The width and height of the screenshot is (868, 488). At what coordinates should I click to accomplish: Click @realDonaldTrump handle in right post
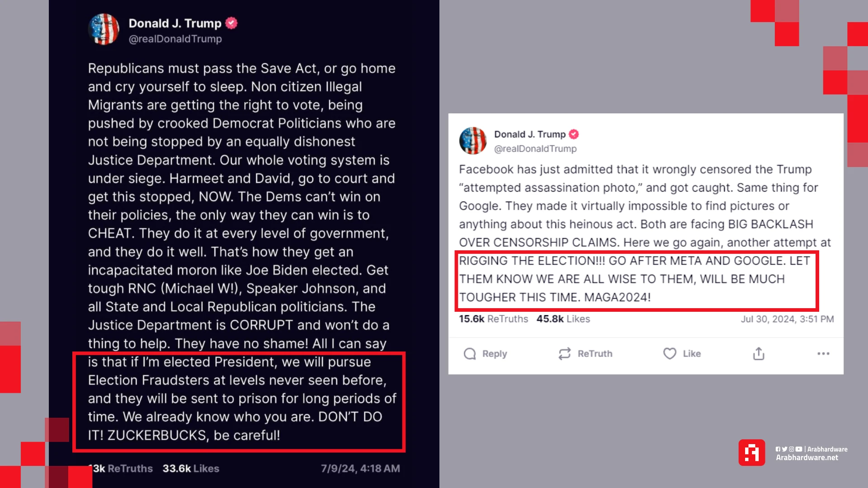point(535,149)
